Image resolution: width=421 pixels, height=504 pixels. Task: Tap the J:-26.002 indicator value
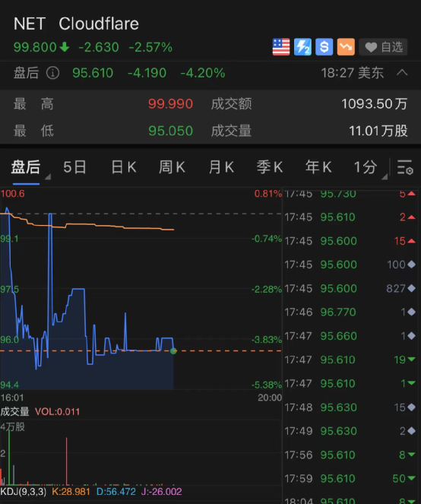coord(161,492)
